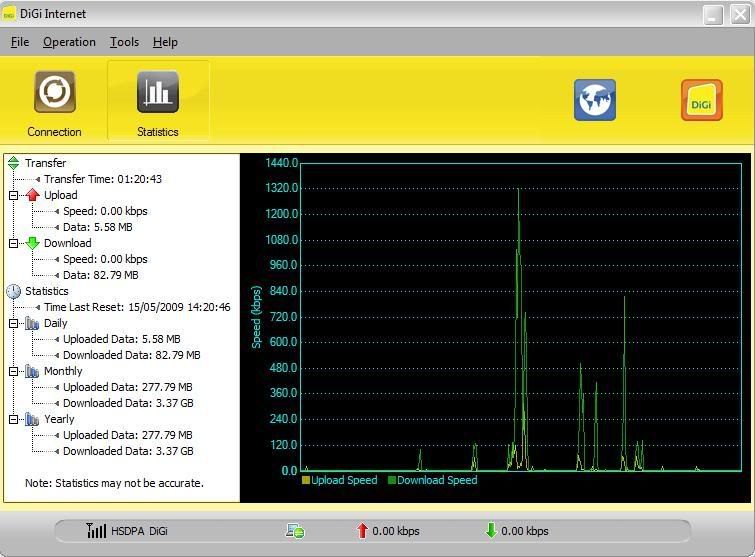Image resolution: width=755 pixels, height=557 pixels.
Task: Collapse the Download tree node
Action: click(x=13, y=244)
